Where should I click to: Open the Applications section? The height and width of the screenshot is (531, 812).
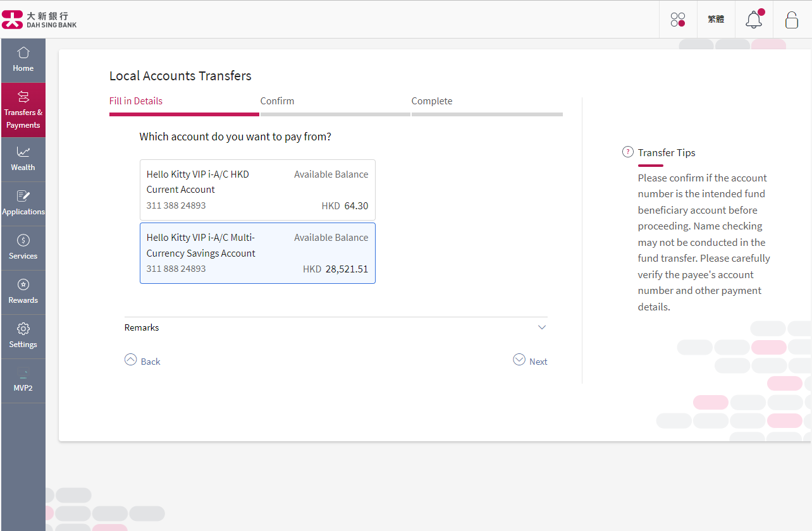point(23,204)
